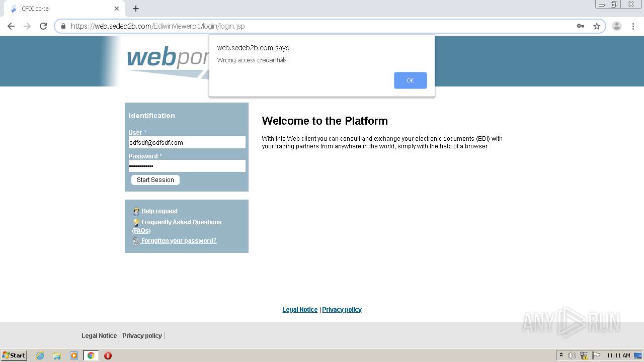Click the Identification panel heading
The width and height of the screenshot is (644, 362).
(x=152, y=116)
